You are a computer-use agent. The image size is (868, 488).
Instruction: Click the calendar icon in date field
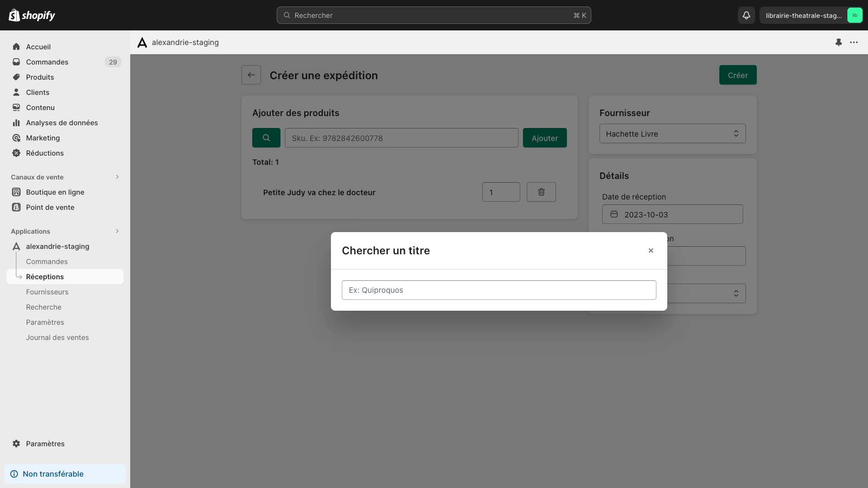point(614,214)
